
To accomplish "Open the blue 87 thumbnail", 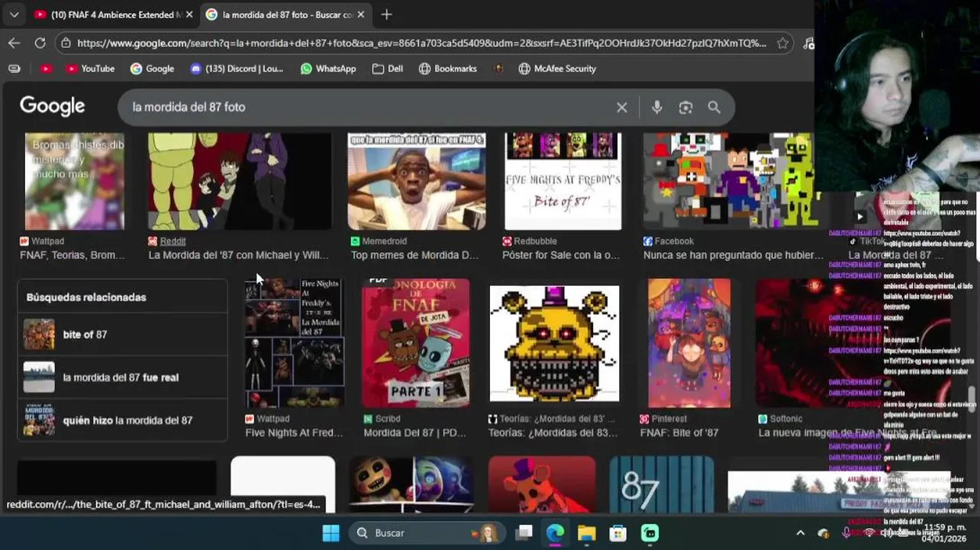I will pyautogui.click(x=662, y=484).
